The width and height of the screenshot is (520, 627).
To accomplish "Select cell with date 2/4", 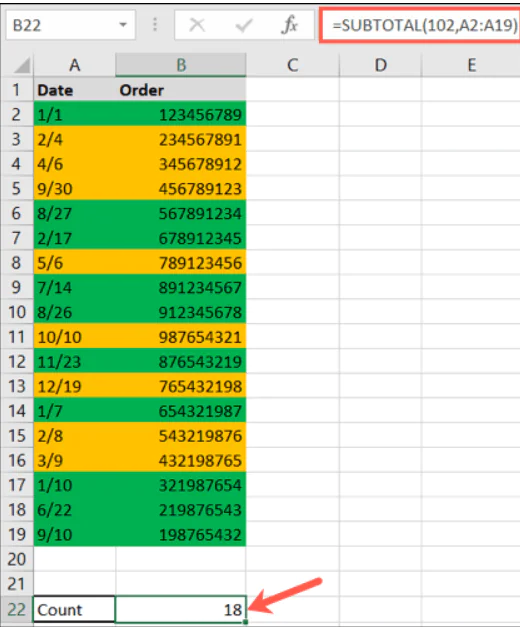I will click(74, 139).
